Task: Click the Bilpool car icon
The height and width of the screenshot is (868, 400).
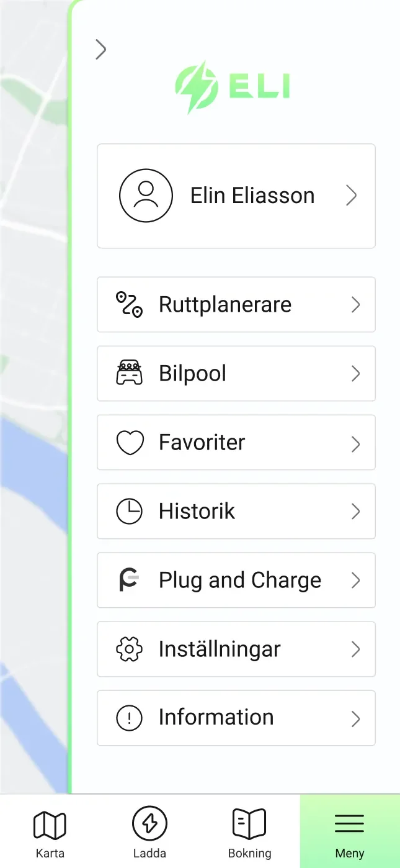Action: 129,374
